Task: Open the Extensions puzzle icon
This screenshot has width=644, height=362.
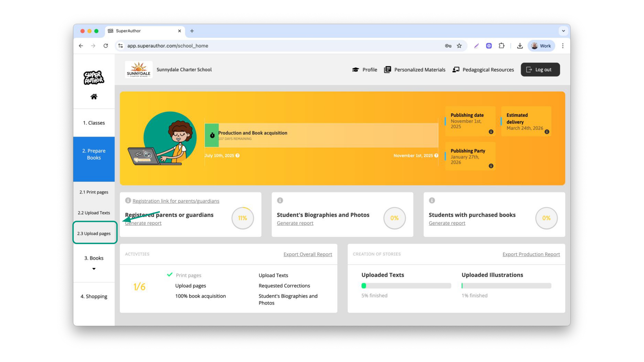Action: tap(501, 46)
